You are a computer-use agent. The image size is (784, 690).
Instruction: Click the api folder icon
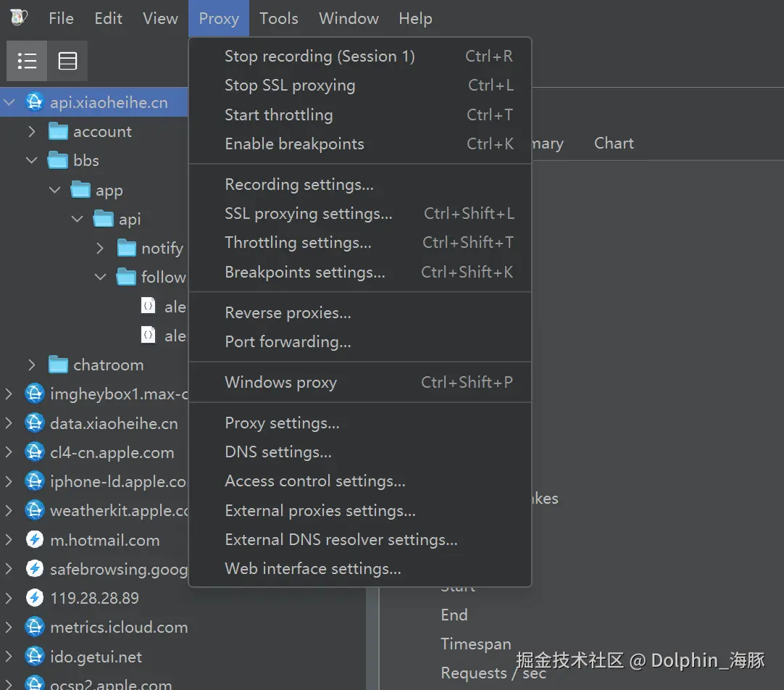tap(104, 219)
